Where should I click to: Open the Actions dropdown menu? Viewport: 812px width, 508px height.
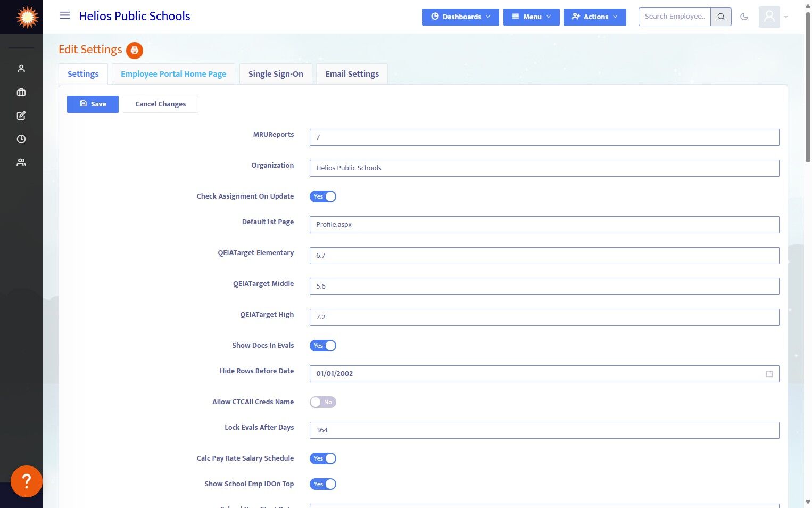tap(594, 17)
